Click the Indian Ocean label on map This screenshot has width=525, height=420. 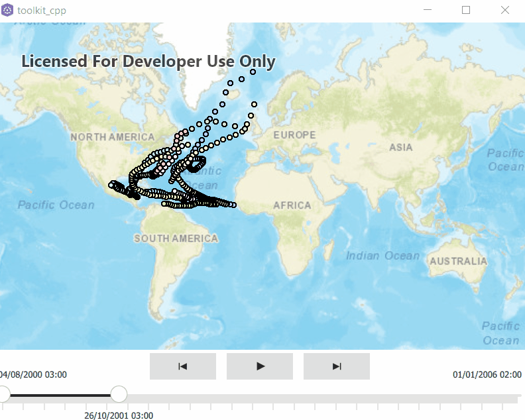[x=382, y=256]
